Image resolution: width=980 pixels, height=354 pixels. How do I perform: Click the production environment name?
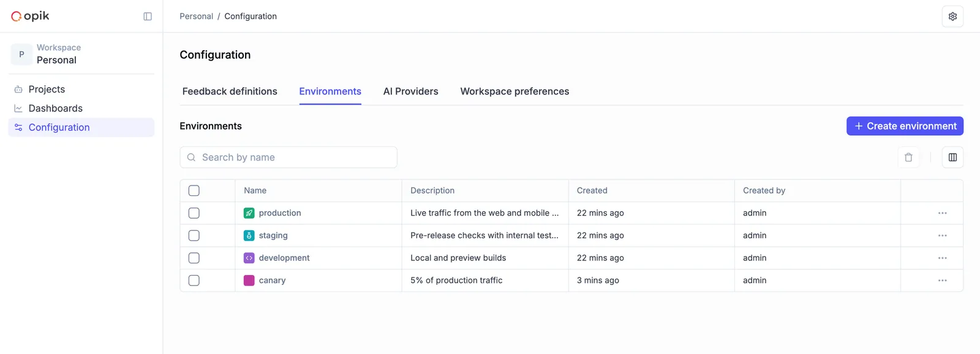(x=280, y=213)
